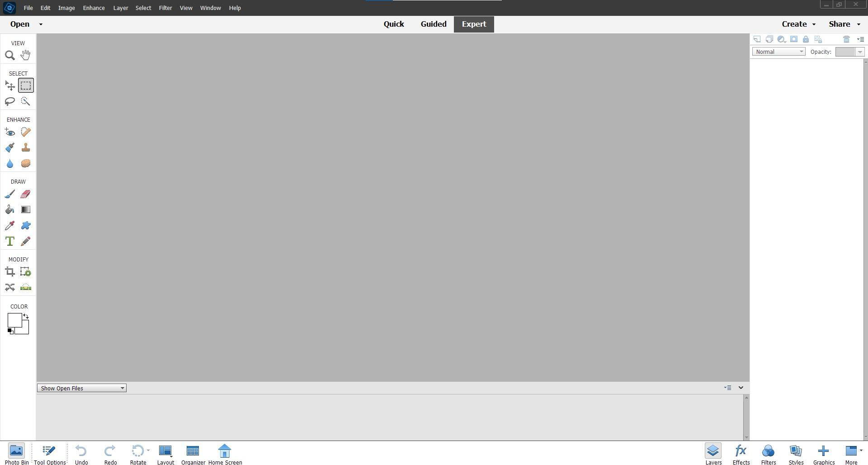The width and height of the screenshot is (868, 465).
Task: Select the Red Eye Removal tool
Action: [x=9, y=132]
